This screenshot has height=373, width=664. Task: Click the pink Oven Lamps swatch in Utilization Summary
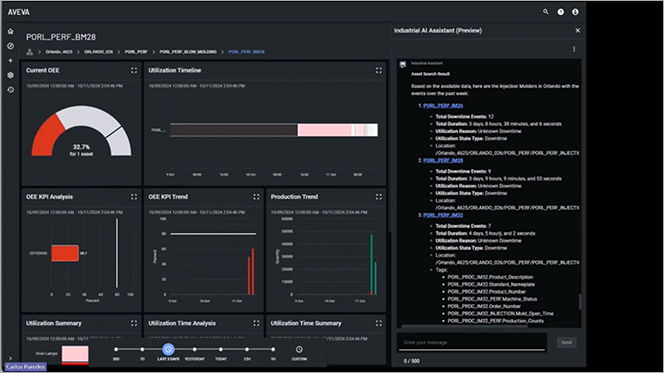[75, 354]
